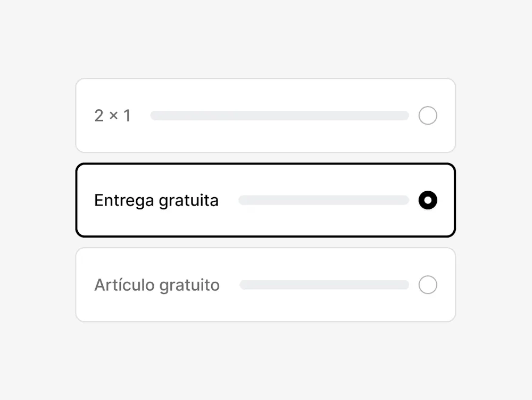Click the filled black circle in the middle card
Image resolution: width=532 pixels, height=400 pixels.
428,200
